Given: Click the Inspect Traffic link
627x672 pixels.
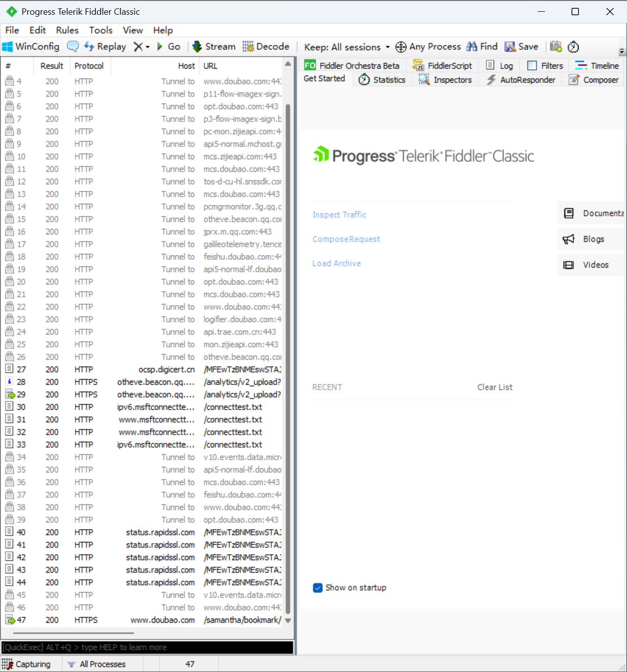Looking at the screenshot, I should click(x=339, y=215).
